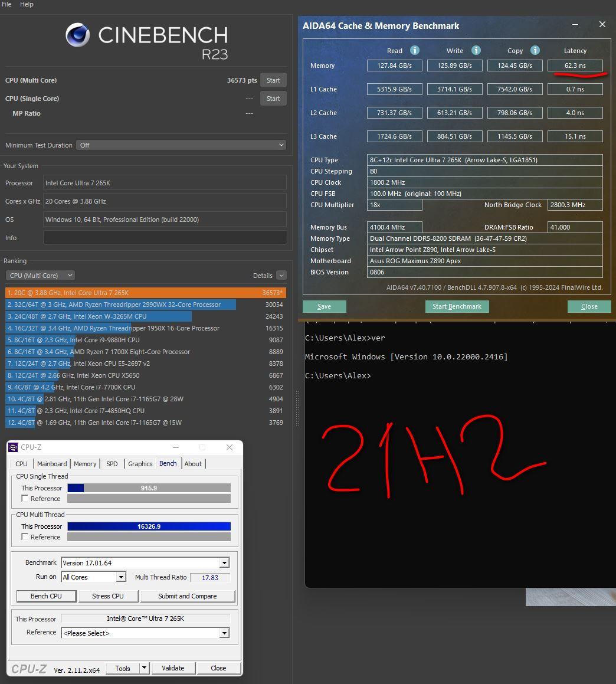Open the Minimum Test Duration dropdown

point(182,145)
